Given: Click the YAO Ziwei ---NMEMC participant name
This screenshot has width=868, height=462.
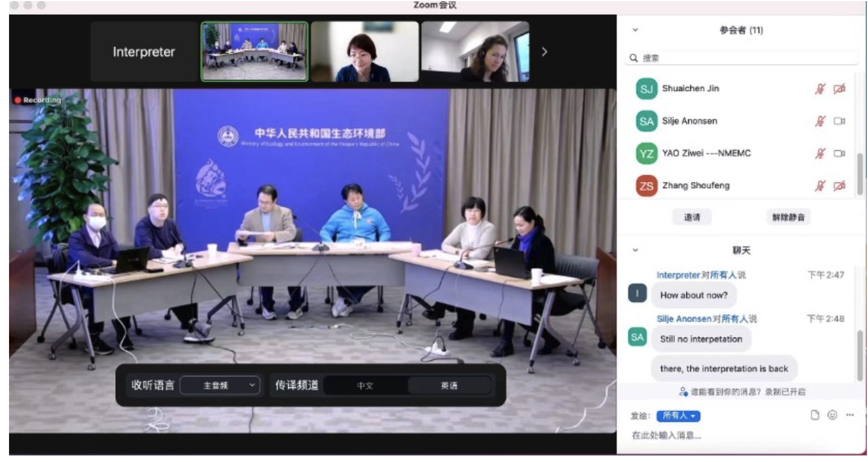Looking at the screenshot, I should point(706,153).
